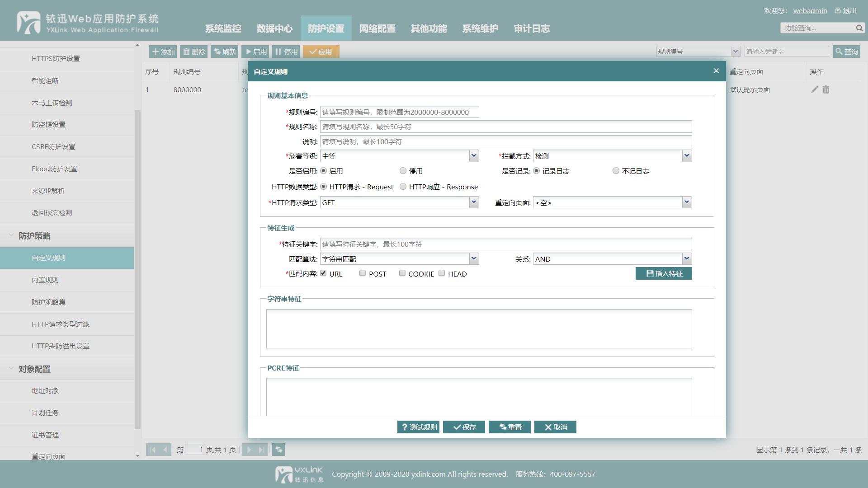Select the 记录日志 radio button
The height and width of the screenshot is (488, 868).
point(536,171)
